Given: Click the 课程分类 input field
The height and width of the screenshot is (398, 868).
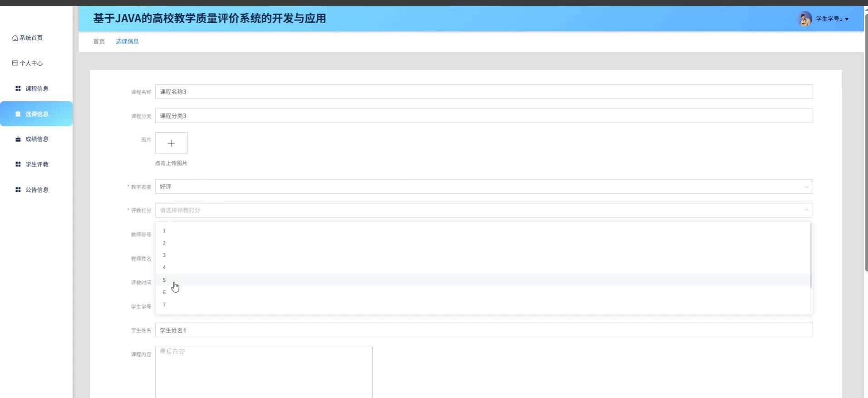Looking at the screenshot, I should [x=484, y=116].
